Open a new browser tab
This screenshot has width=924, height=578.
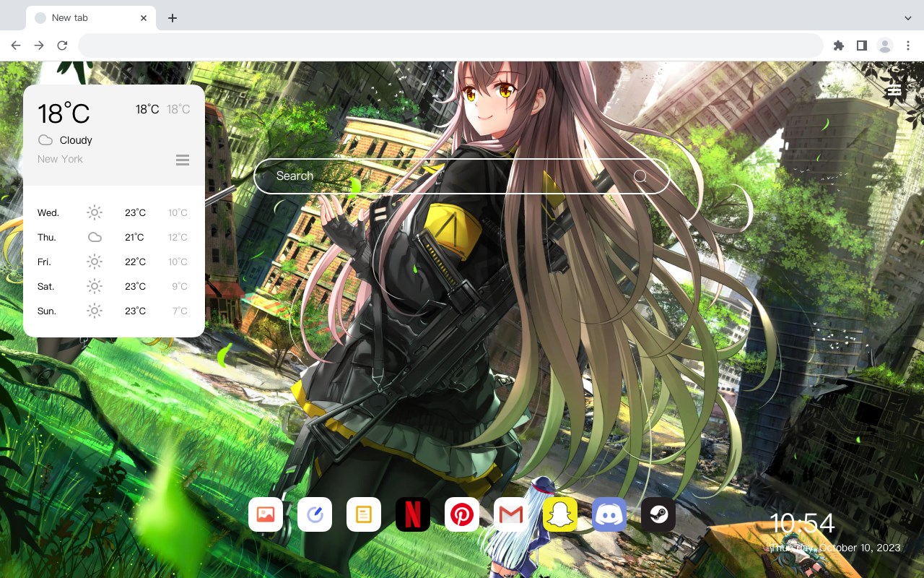[172, 18]
